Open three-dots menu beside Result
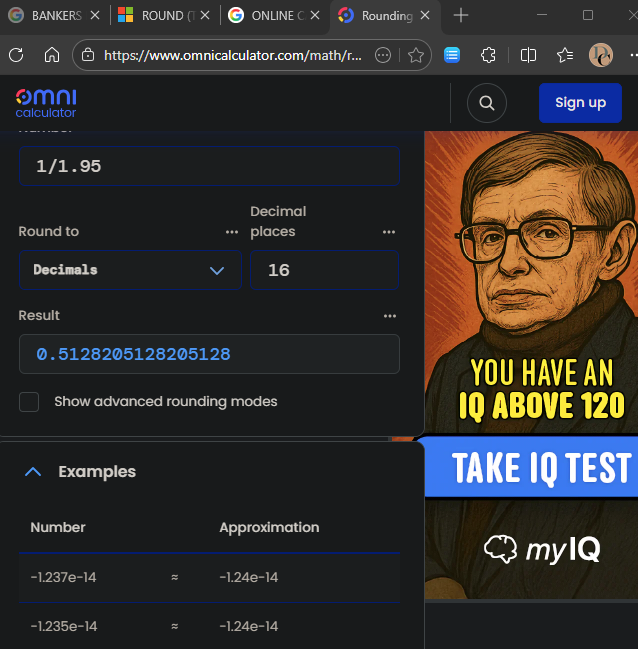The width and height of the screenshot is (638, 649). 389,316
